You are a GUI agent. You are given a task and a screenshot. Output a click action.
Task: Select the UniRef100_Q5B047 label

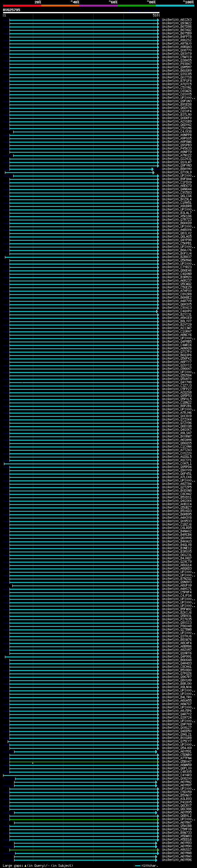[177, 761]
